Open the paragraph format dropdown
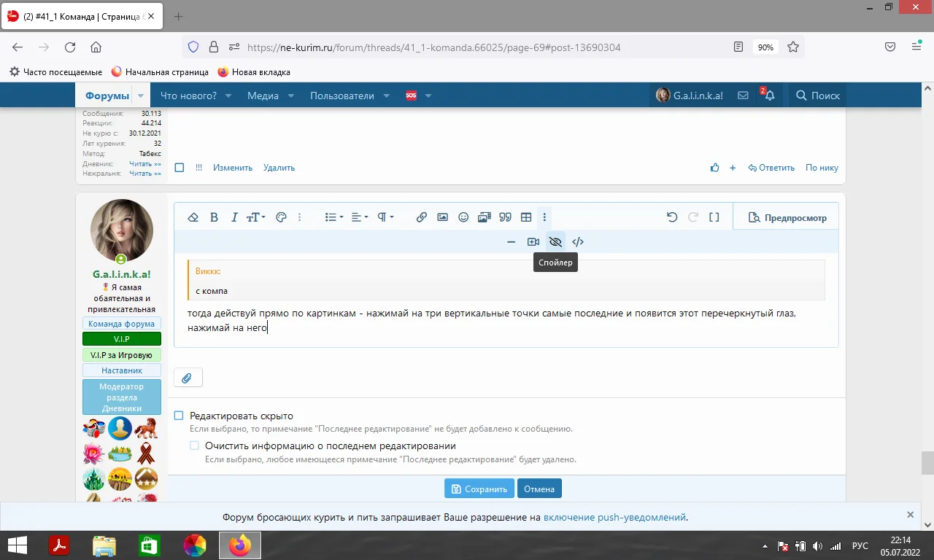934x560 pixels. pos(385,217)
